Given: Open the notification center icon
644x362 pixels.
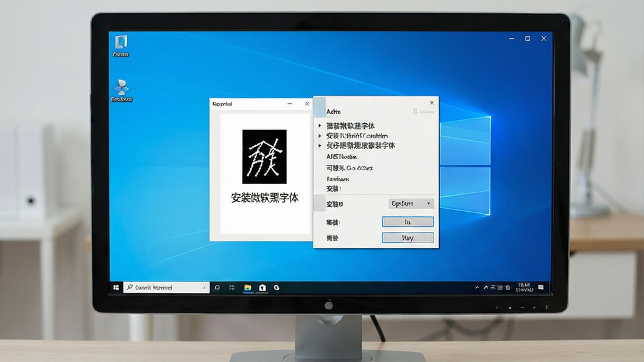Looking at the screenshot, I should tap(541, 287).
